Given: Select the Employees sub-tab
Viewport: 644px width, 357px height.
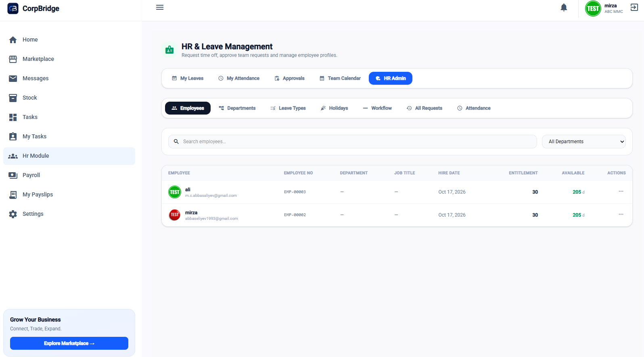Looking at the screenshot, I should (188, 108).
